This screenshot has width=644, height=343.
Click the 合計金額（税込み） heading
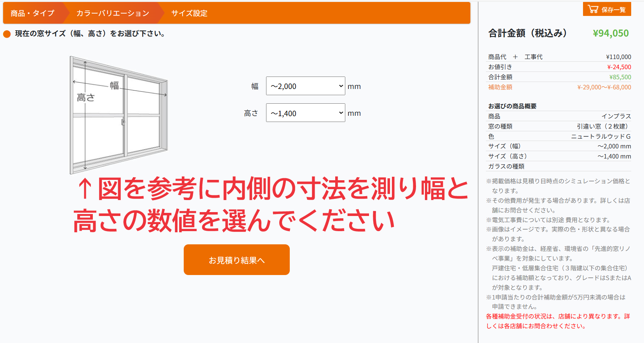[527, 33]
